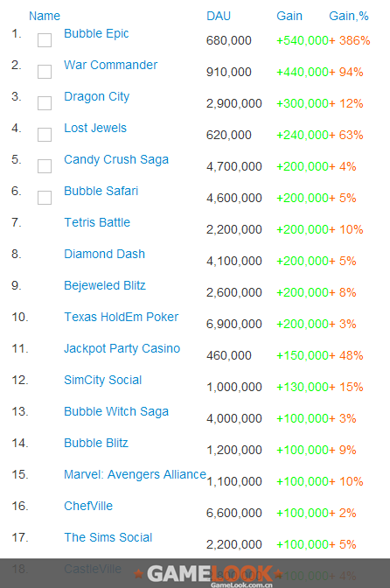Viewport: 390px width, 588px height.
Task: Check the box next to War Commander
Action: [45, 72]
